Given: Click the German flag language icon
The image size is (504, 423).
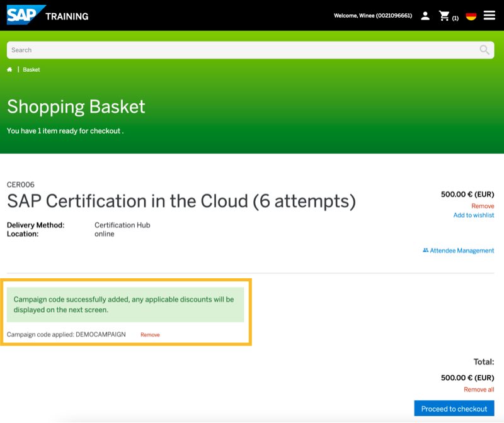Looking at the screenshot, I should pyautogui.click(x=471, y=16).
